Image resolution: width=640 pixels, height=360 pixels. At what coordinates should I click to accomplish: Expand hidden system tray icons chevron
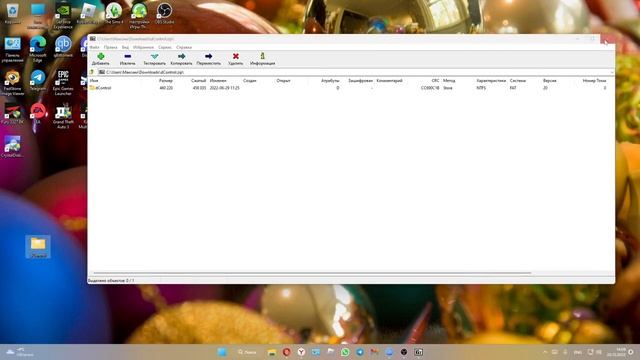545,352
